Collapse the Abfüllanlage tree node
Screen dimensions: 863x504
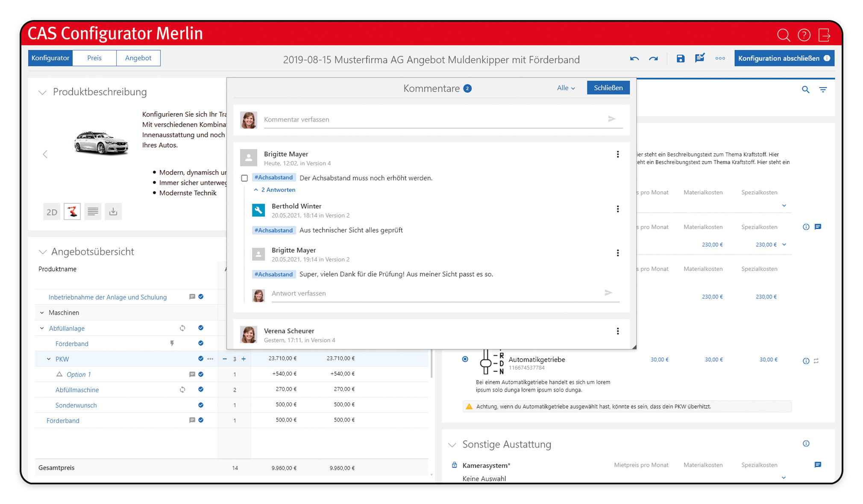click(42, 328)
